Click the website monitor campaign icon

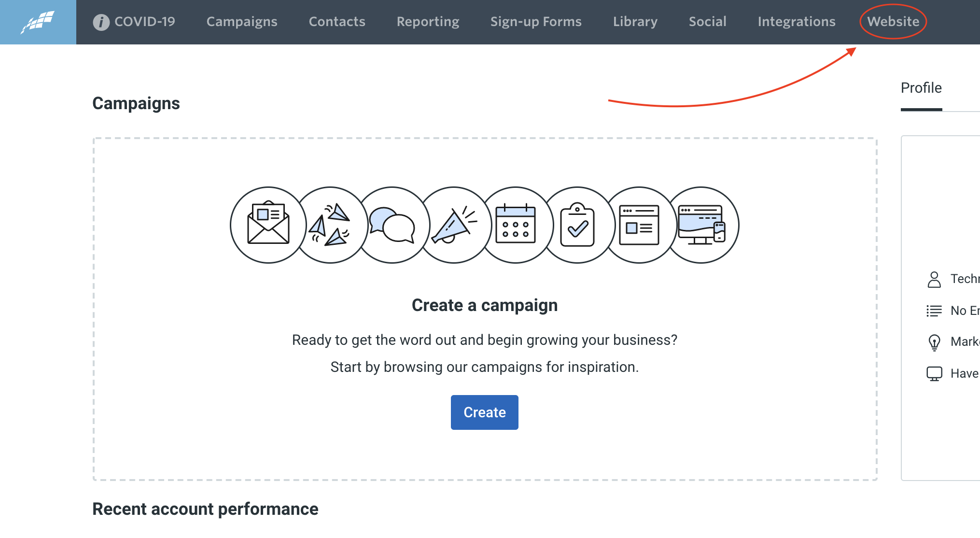(x=701, y=225)
